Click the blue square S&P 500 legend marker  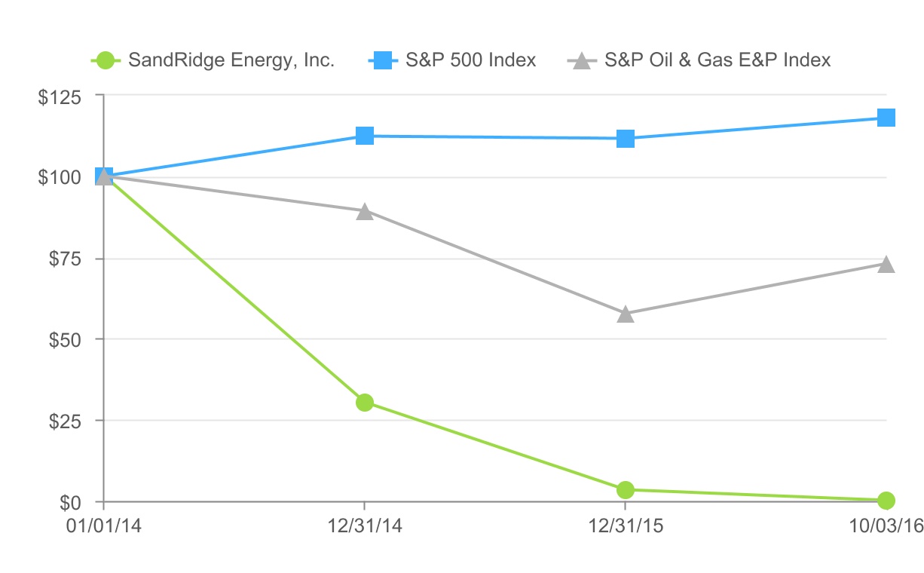384,60
